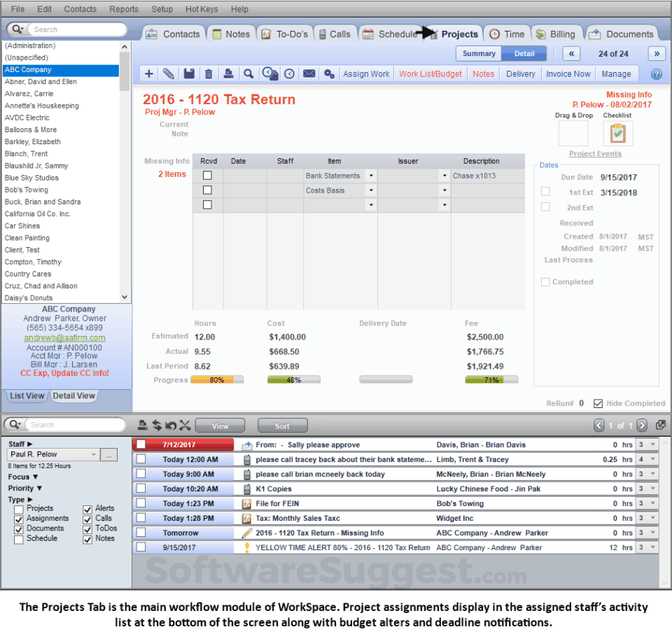Image resolution: width=672 pixels, height=639 pixels.
Task: Open the Reports menu
Action: point(123,9)
